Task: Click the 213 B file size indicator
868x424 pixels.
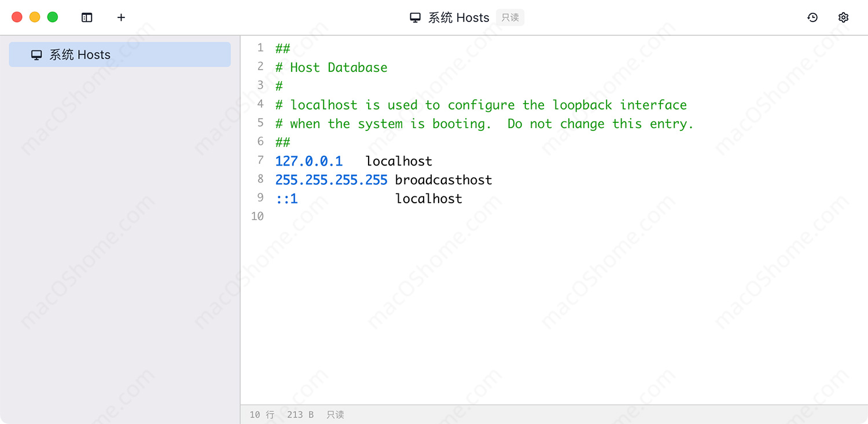Action: (300, 415)
